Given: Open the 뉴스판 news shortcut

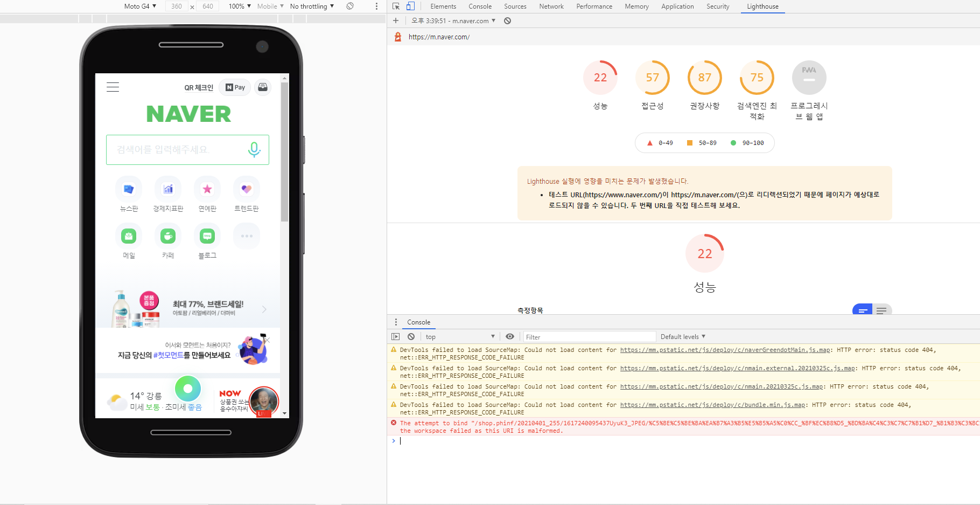Looking at the screenshot, I should [x=129, y=189].
